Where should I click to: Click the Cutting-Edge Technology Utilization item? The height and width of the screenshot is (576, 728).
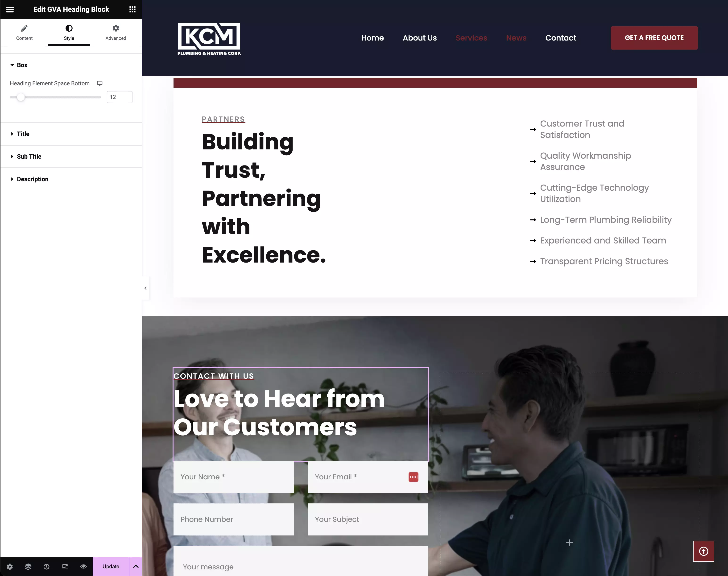(x=594, y=193)
